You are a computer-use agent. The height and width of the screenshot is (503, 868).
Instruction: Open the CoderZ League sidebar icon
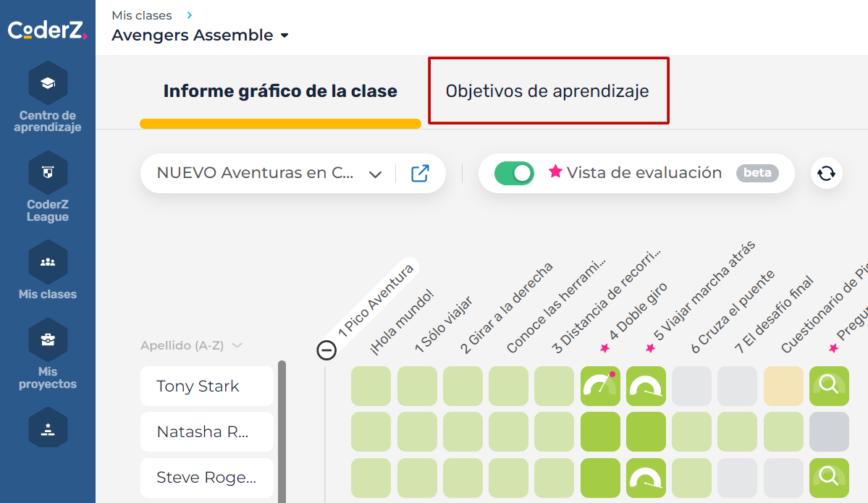(x=48, y=172)
